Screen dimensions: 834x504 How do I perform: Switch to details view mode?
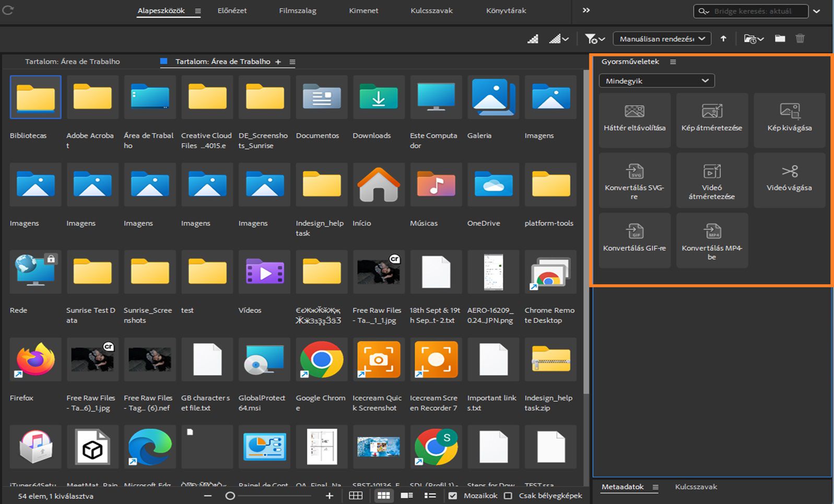tap(407, 496)
